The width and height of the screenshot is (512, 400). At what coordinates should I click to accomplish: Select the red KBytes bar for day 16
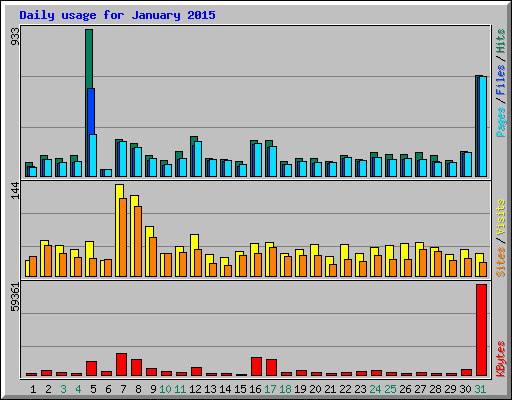(256, 366)
